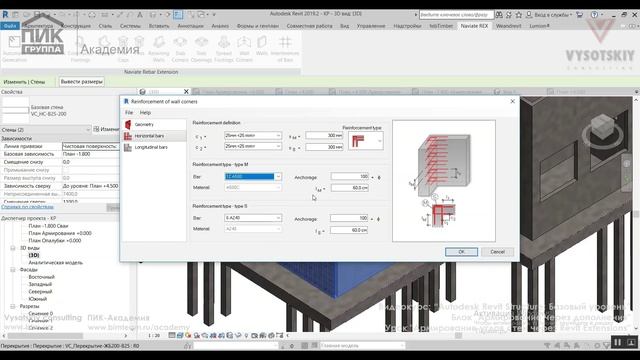Click the s M spacing input field
Image resolution: width=640 pixels, height=360 pixels.
(324, 136)
